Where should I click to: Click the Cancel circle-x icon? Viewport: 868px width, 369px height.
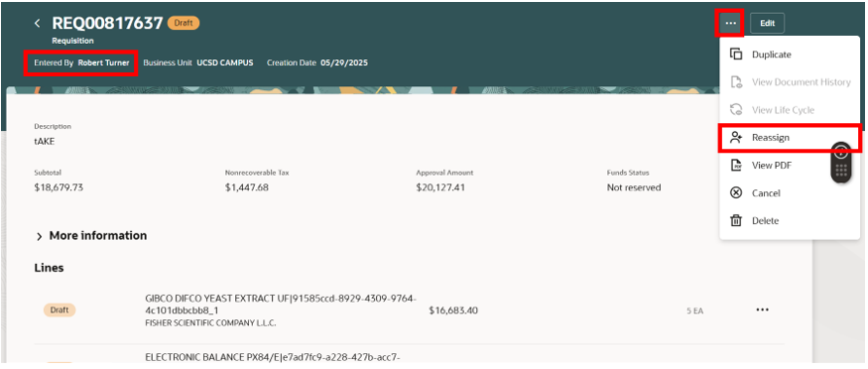(x=736, y=192)
